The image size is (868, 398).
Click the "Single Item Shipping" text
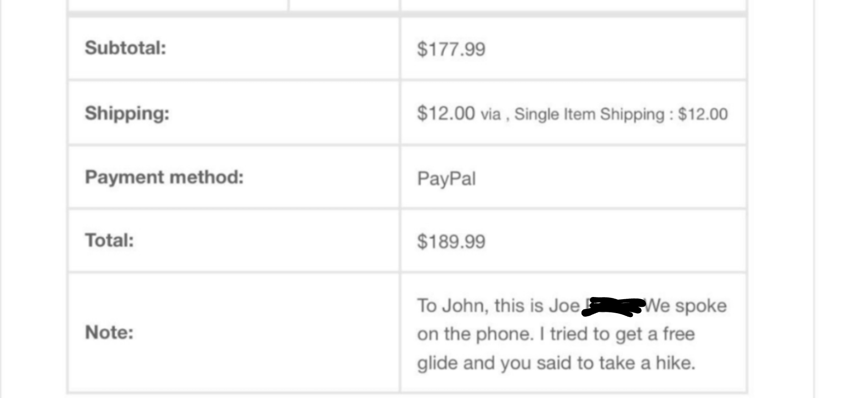(x=589, y=115)
